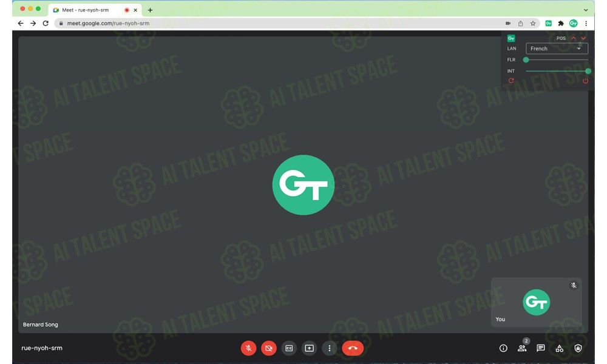Open the Chrome profile avatar icon
Viewport: 607px width, 364px height.
pos(574,23)
